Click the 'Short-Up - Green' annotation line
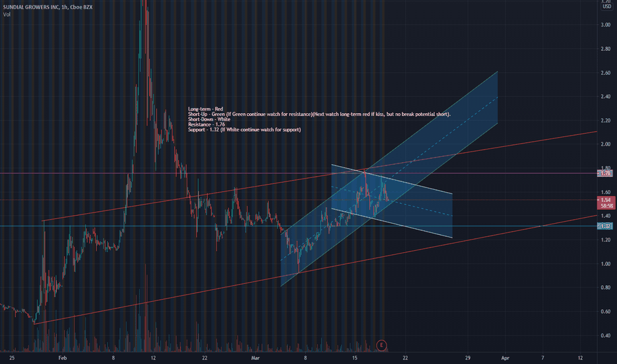Image resolution: width=617 pixels, height=364 pixels. 319,114
